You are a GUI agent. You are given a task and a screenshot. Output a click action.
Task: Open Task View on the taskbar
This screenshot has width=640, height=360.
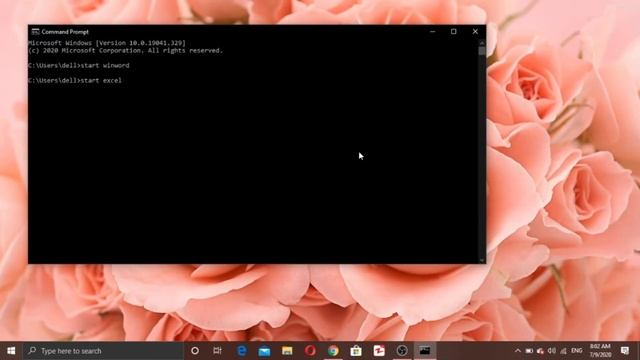(217, 351)
